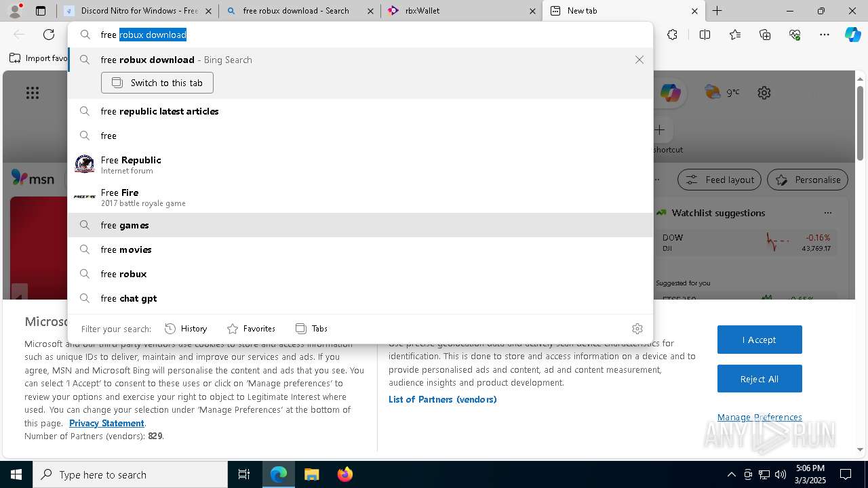Open the Extensions puzzle icon
This screenshot has width=868, height=488.
click(x=672, y=35)
